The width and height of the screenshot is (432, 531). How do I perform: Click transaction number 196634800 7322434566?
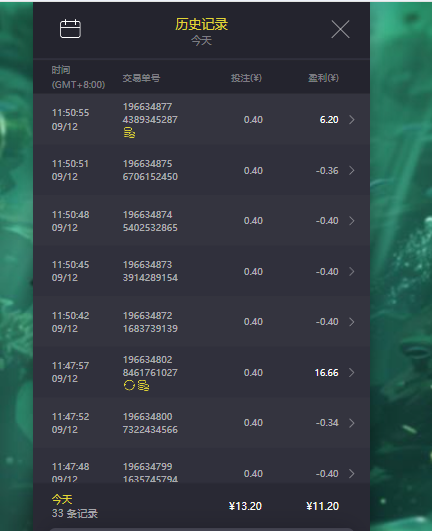click(150, 423)
